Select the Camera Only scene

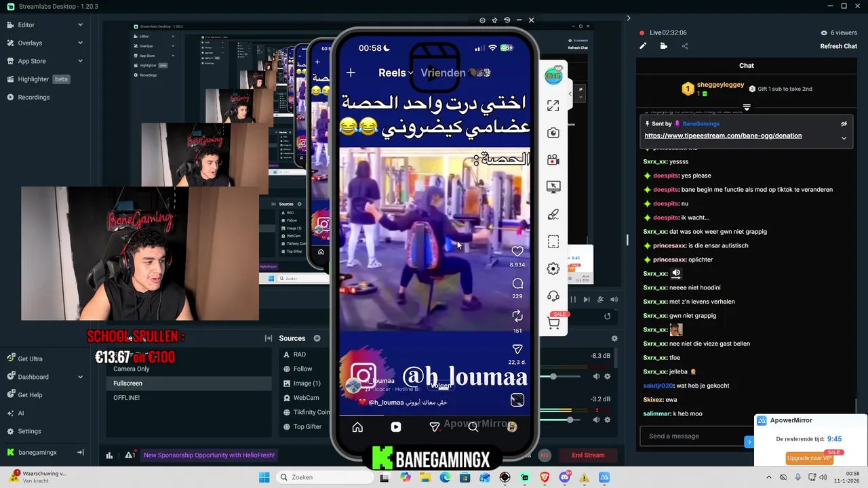(x=189, y=369)
